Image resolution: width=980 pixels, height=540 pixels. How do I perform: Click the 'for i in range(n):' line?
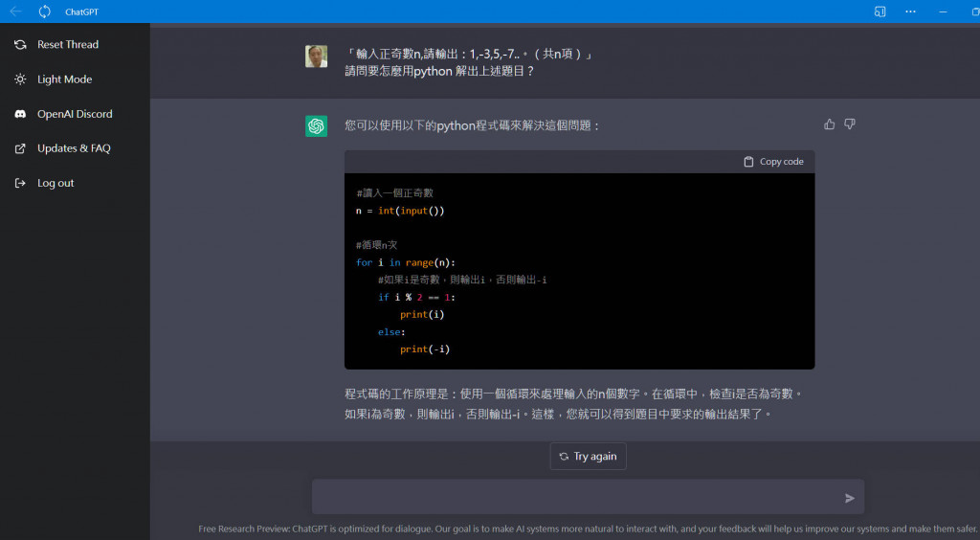pyautogui.click(x=406, y=262)
